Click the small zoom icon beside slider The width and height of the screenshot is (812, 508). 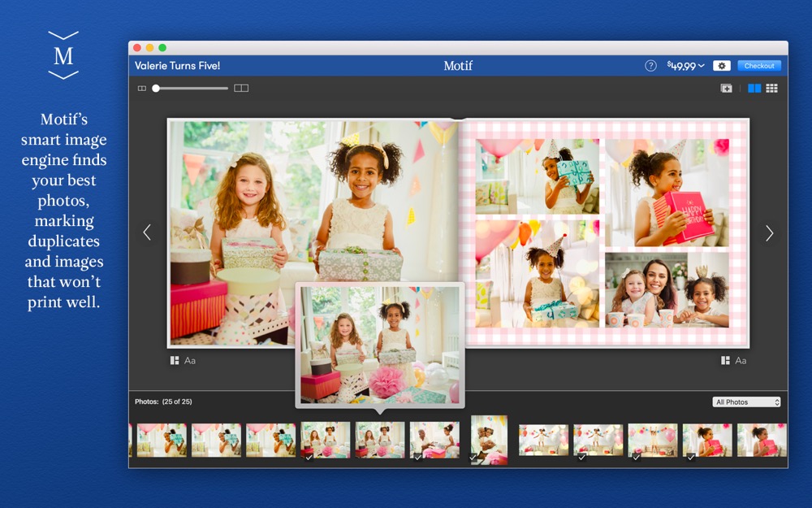[x=142, y=88]
